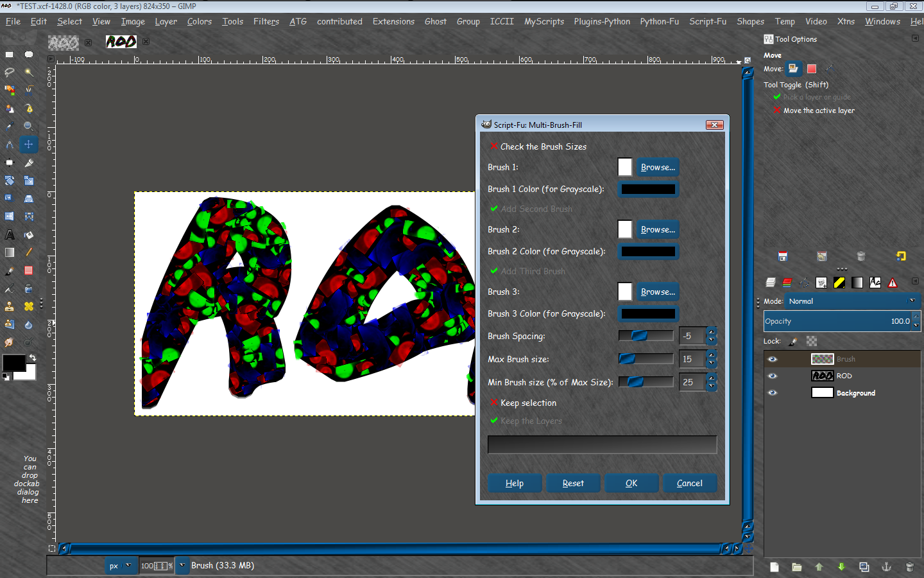
Task: Open the Tool Options panel menu arrow
Action: tap(915, 39)
